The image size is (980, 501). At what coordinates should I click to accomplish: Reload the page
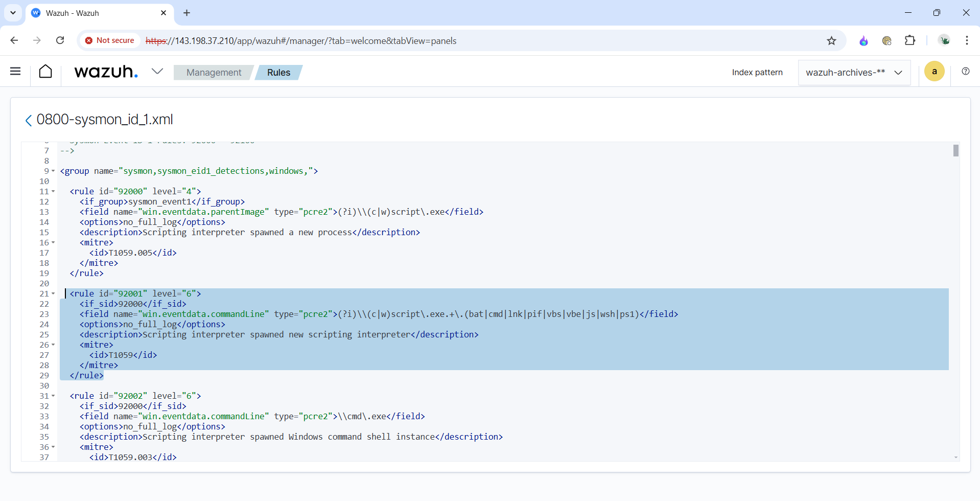click(60, 40)
